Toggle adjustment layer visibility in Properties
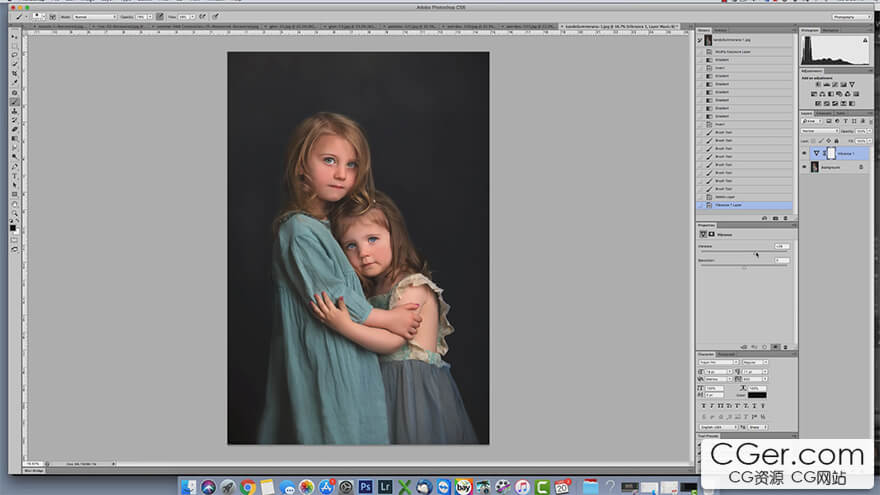Screen dimensions: 880x495 click(775, 347)
